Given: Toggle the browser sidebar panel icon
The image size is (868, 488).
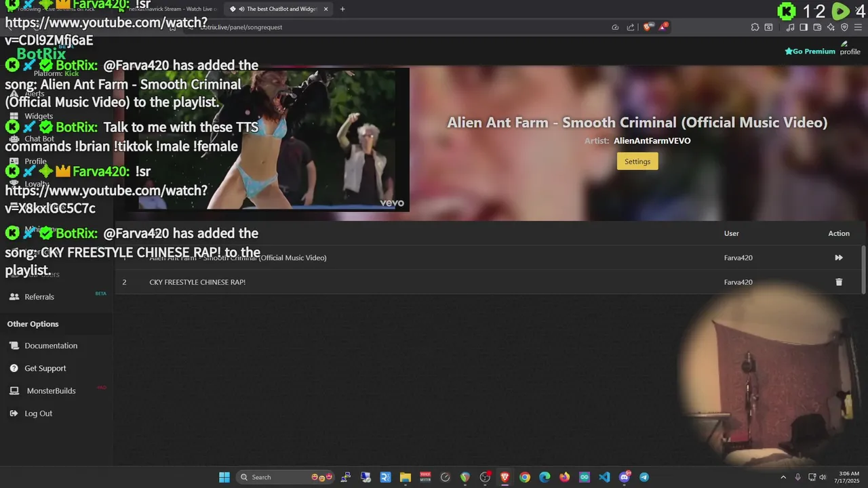Looking at the screenshot, I should point(804,27).
